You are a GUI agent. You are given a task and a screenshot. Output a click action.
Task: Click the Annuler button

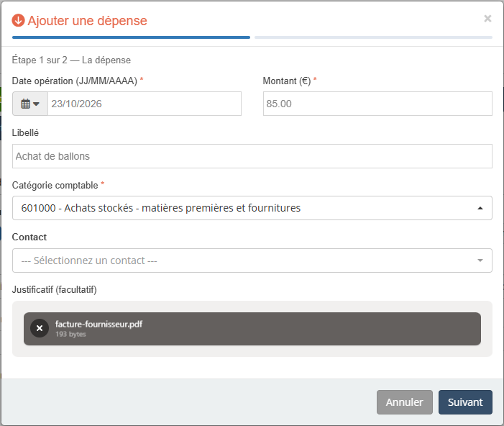(x=404, y=402)
